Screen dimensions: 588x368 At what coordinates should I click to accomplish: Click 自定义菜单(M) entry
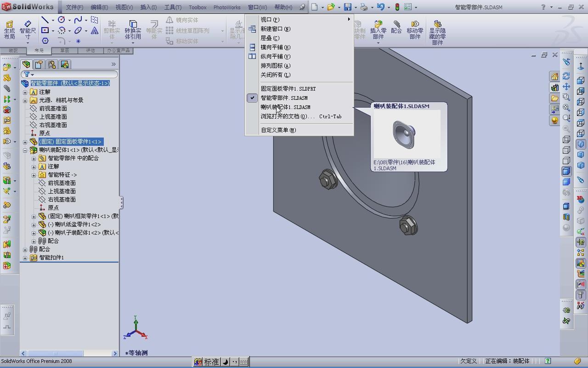(x=300, y=130)
